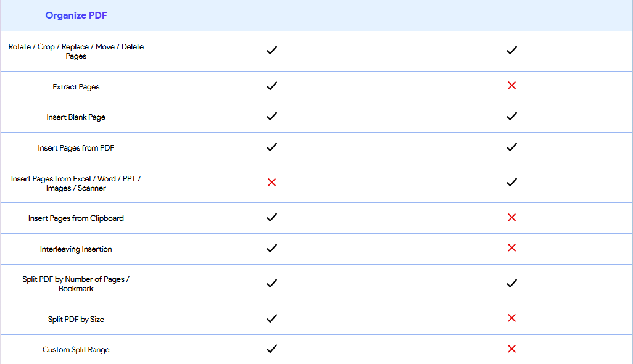633x364 pixels.
Task: Click the red X in the Custom Split Range row
Action: (x=511, y=349)
